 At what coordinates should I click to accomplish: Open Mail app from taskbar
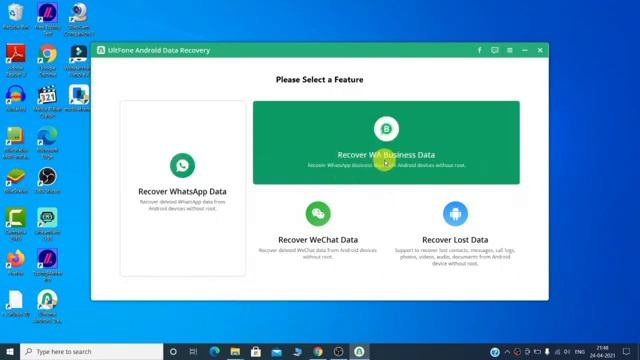click(277, 351)
